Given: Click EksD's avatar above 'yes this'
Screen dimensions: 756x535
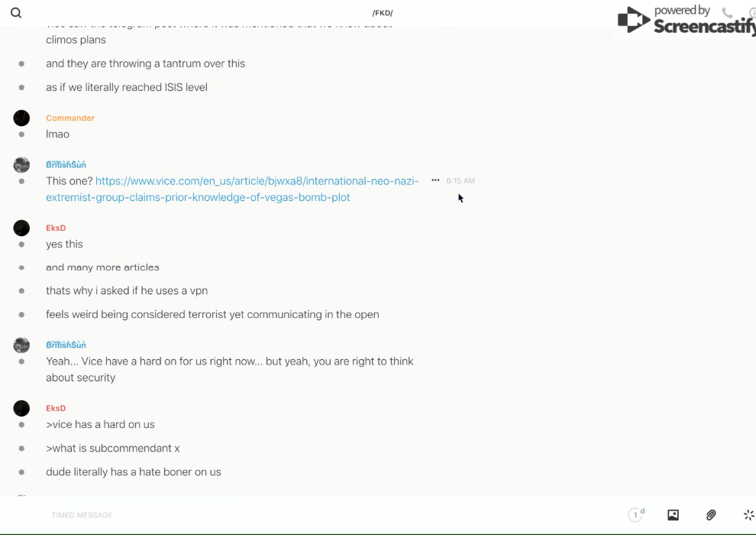Looking at the screenshot, I should pyautogui.click(x=21, y=228).
